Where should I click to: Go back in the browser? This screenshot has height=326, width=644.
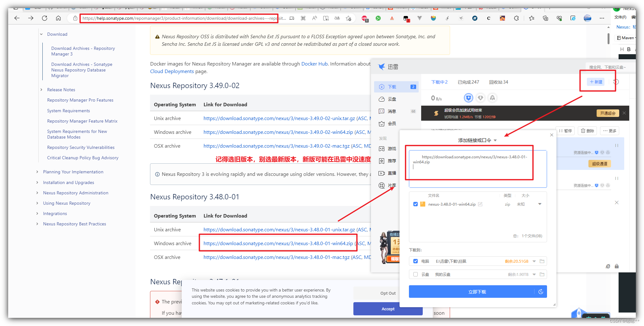[x=17, y=18]
